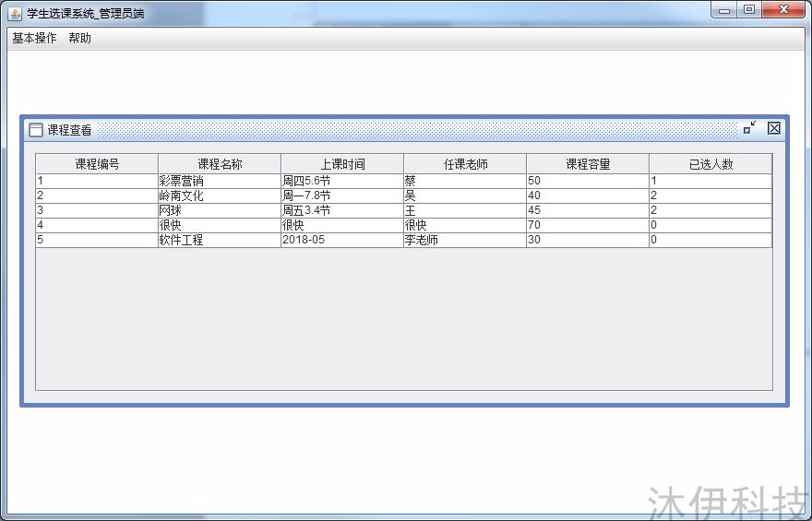
Task: Click the 已选人数 column header
Action: (710, 164)
